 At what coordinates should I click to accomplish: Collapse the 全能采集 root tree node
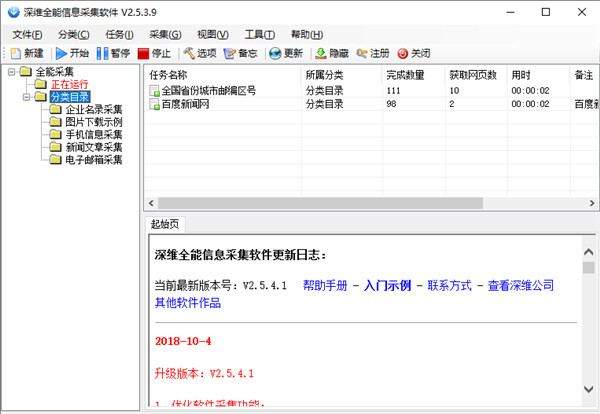[x=12, y=72]
